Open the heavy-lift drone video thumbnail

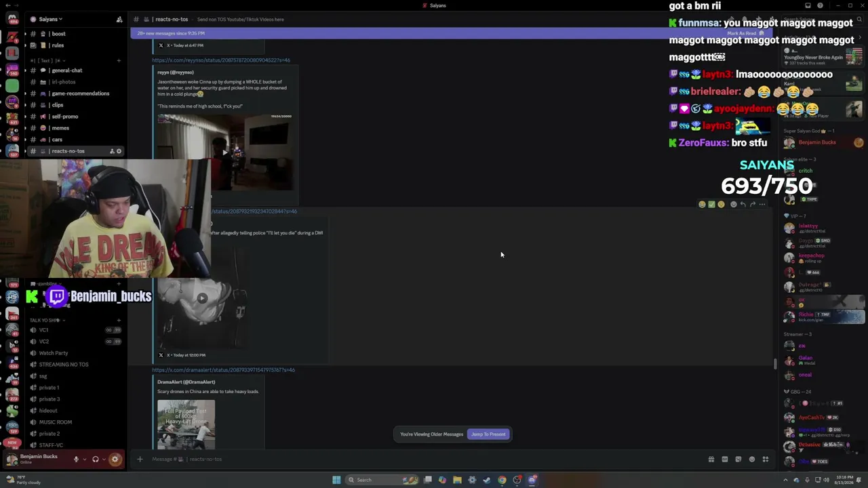pos(186,424)
